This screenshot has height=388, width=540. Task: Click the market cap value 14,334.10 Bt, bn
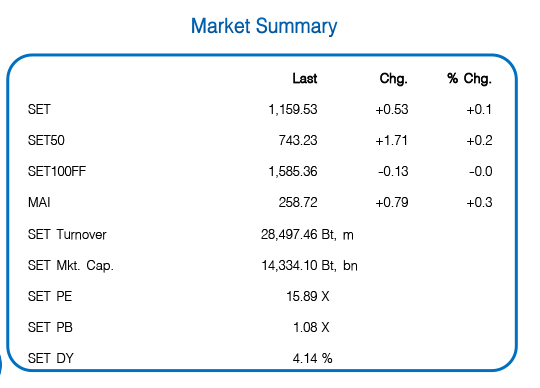coord(309,265)
